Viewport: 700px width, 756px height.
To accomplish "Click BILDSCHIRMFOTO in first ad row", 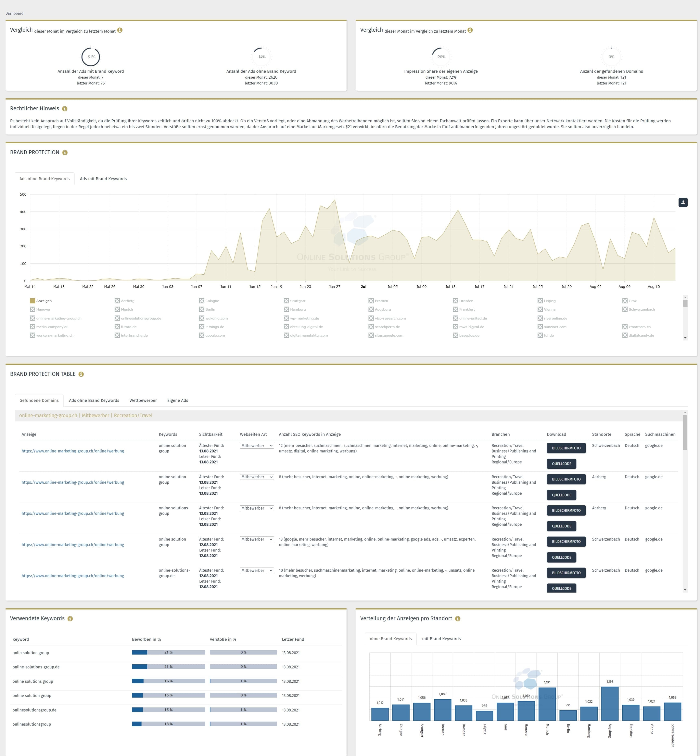I will pos(566,448).
